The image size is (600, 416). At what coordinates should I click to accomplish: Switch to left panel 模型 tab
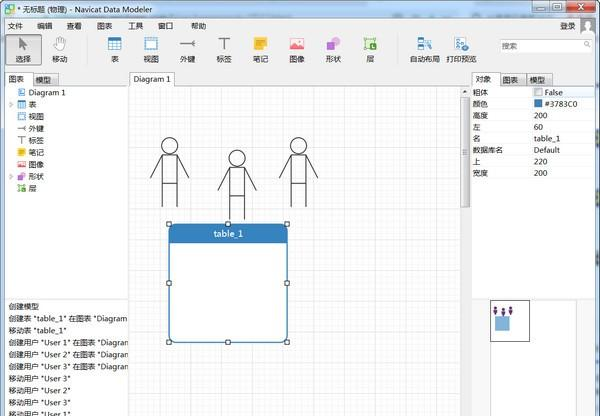point(46,80)
